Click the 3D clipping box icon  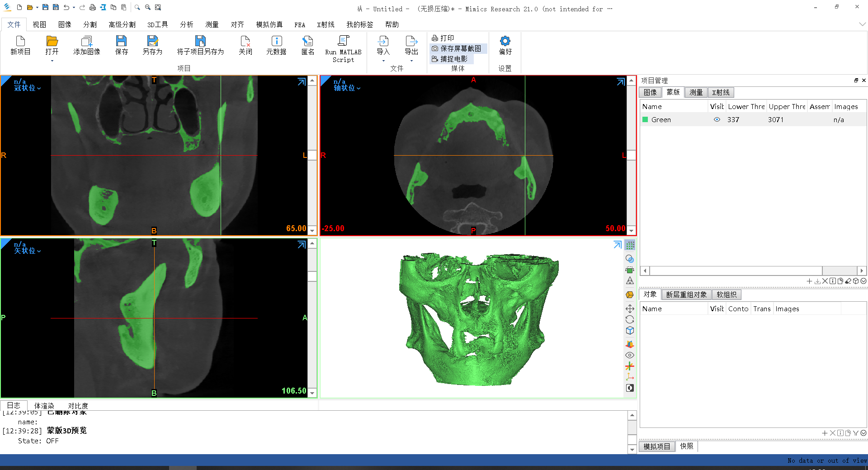click(x=630, y=270)
